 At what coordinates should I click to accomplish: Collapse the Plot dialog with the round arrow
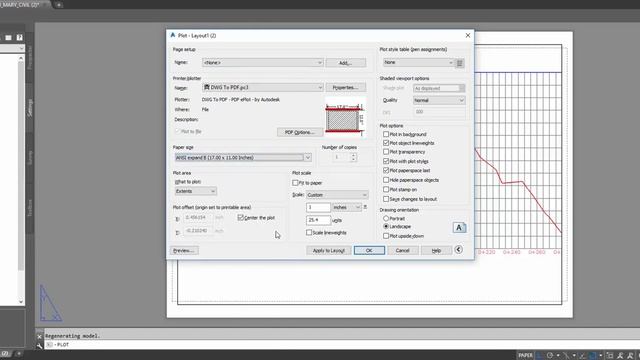click(458, 249)
